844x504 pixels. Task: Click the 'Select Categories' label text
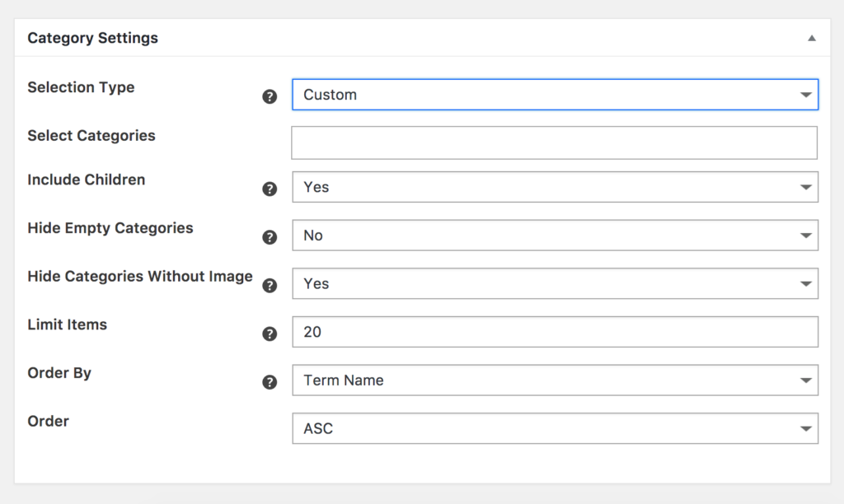click(x=91, y=136)
